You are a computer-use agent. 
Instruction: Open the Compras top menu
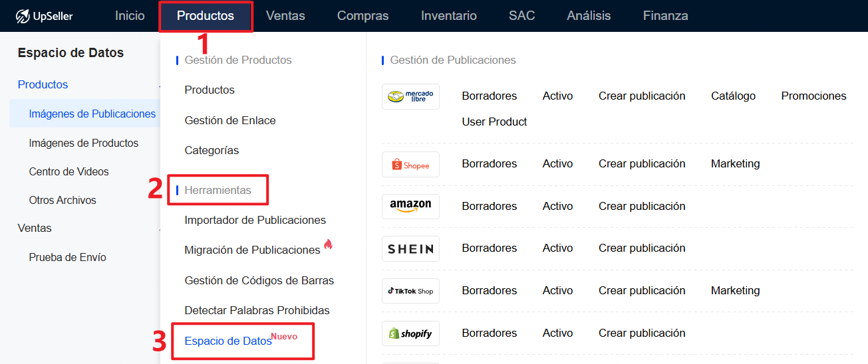click(362, 16)
